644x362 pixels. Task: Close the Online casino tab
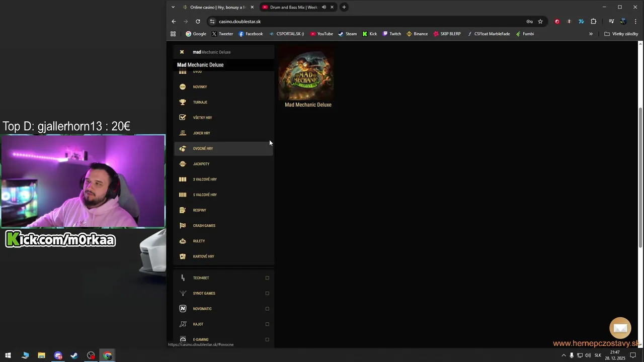(252, 7)
